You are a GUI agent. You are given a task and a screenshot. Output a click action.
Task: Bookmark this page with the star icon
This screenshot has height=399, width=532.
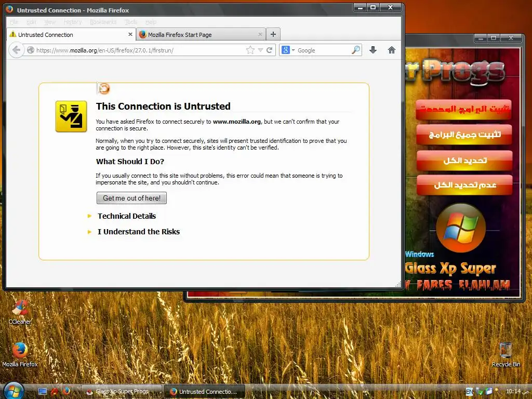click(x=250, y=50)
